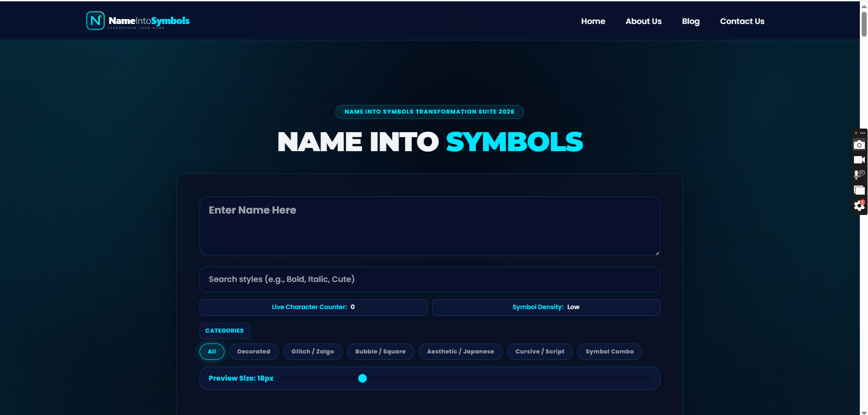Select the Symbol Combo category
The image size is (868, 415).
(610, 352)
